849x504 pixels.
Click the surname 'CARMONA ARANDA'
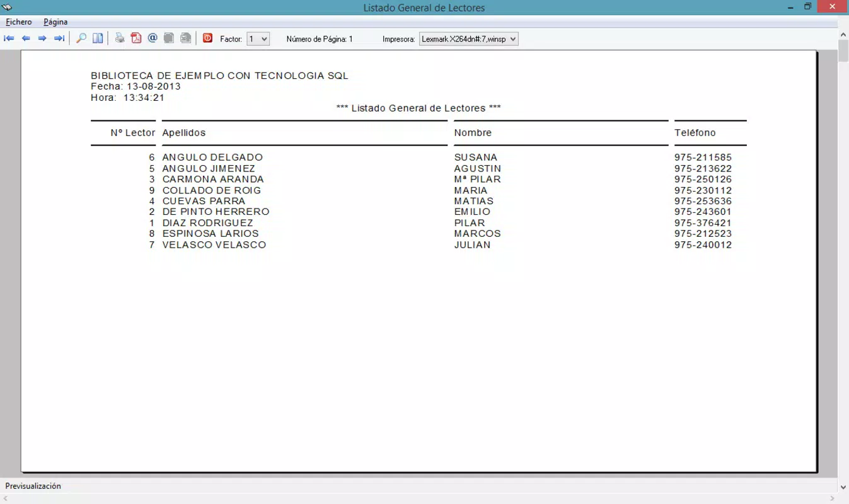coord(213,179)
